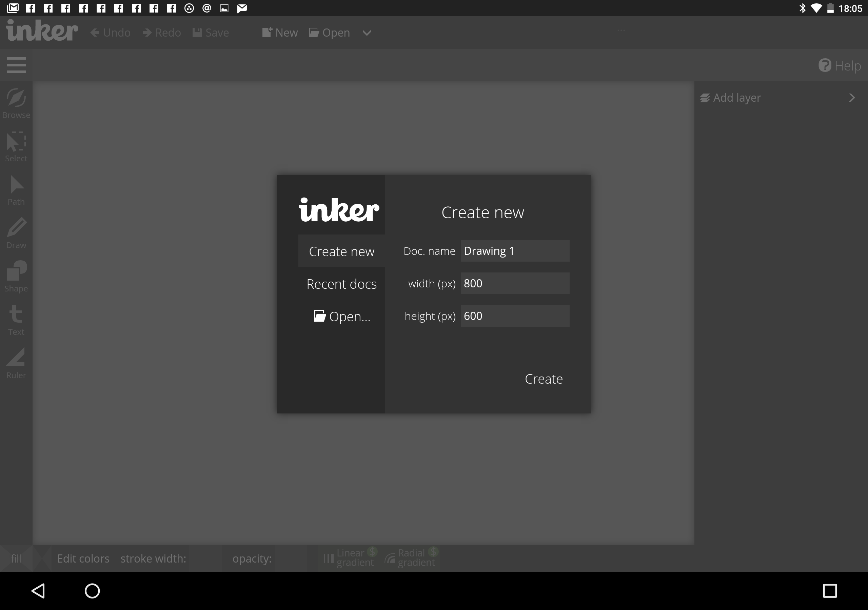Click the Create button
Viewport: 868px width, 610px height.
click(544, 379)
